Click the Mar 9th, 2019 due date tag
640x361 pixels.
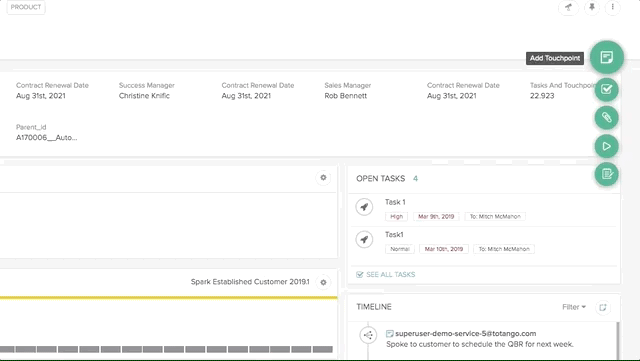[436, 216]
